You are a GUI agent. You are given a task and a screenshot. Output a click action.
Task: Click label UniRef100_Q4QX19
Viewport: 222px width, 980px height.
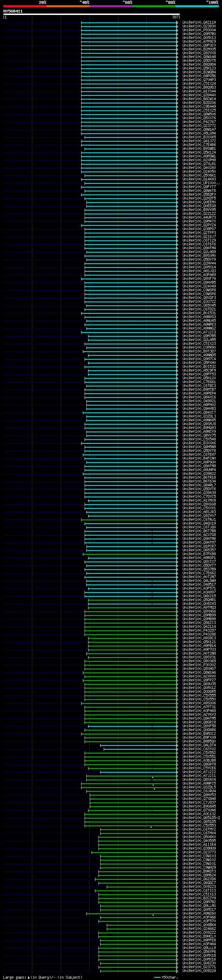click(199, 524)
